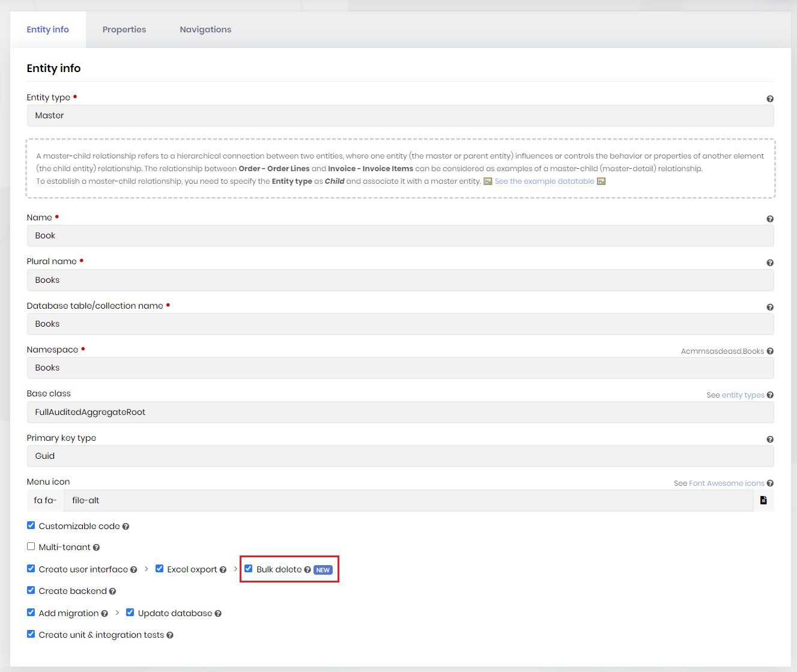Switch to the Navigations tab

point(205,29)
